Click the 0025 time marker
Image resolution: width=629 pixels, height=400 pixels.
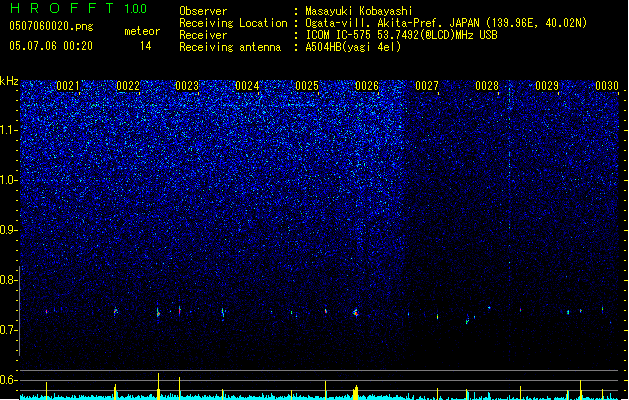pyautogui.click(x=307, y=86)
